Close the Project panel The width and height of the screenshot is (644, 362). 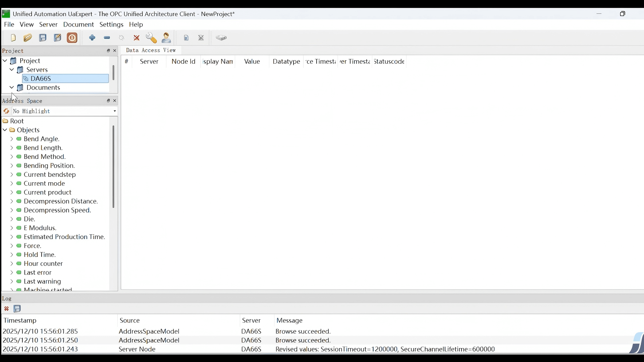click(115, 51)
